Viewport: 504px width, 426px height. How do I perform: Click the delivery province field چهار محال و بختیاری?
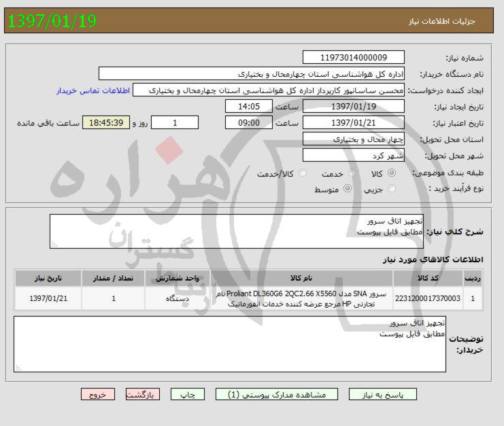354,139
